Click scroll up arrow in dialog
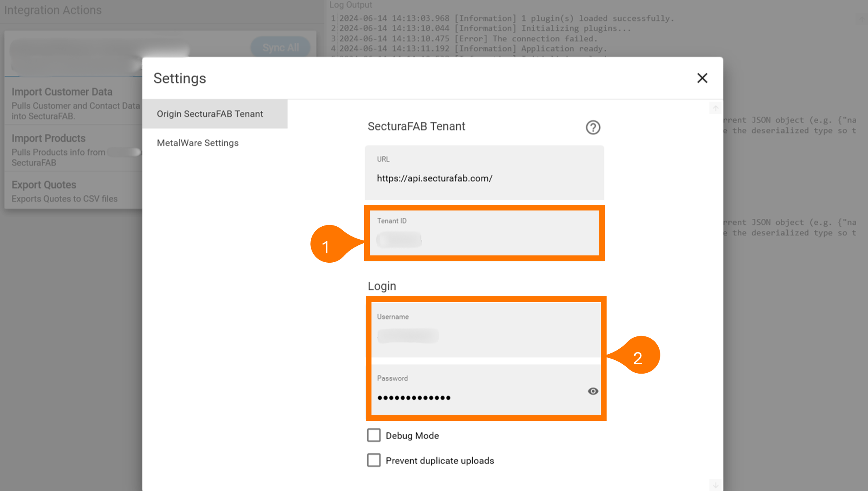Viewport: 868px width, 491px height. [x=715, y=108]
